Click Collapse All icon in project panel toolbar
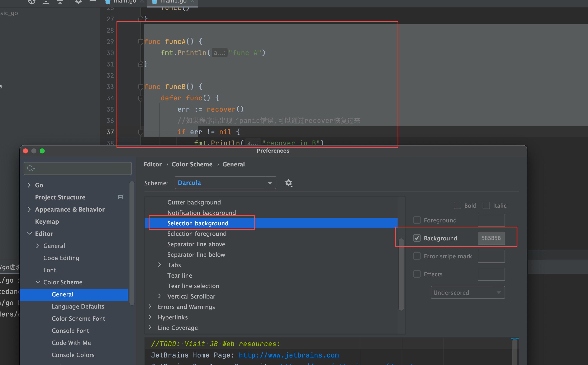The width and height of the screenshot is (588, 365). tap(60, 2)
